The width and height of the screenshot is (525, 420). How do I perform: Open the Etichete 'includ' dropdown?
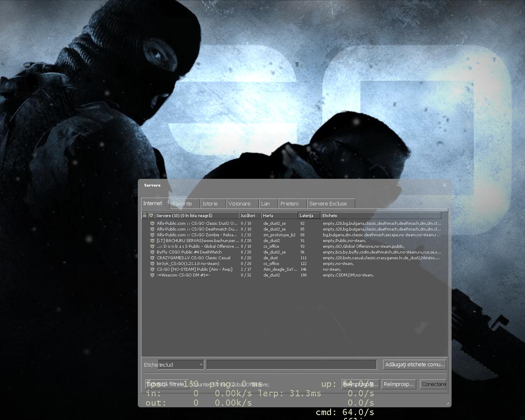201,365
